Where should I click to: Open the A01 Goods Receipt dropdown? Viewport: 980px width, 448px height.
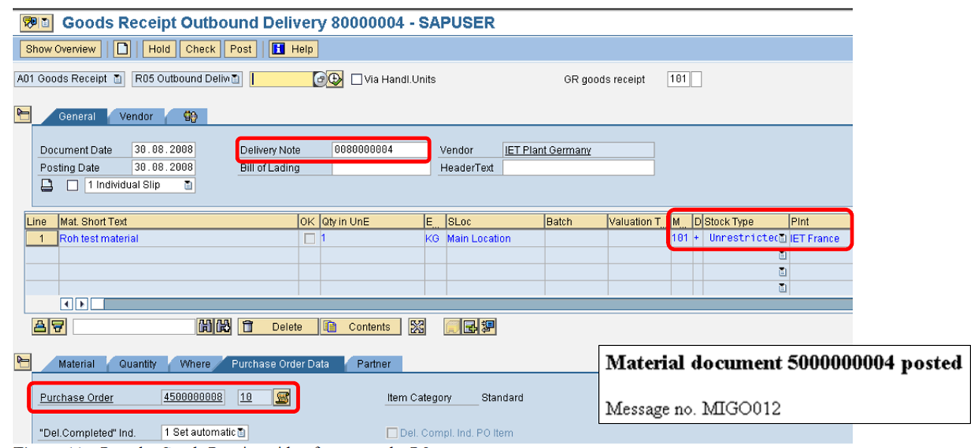pos(116,78)
